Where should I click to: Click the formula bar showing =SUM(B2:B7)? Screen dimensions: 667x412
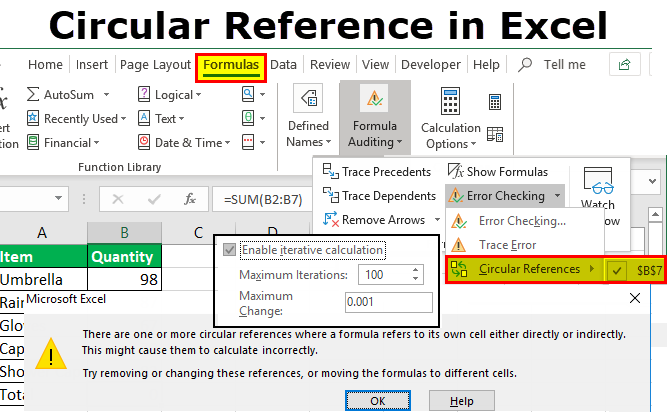tap(263, 199)
